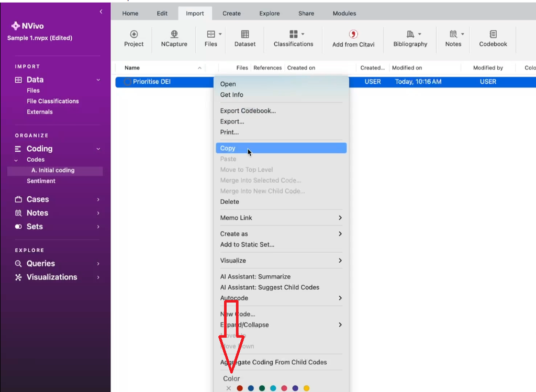
Task: Expand the Sets section chevron
Action: click(x=98, y=227)
